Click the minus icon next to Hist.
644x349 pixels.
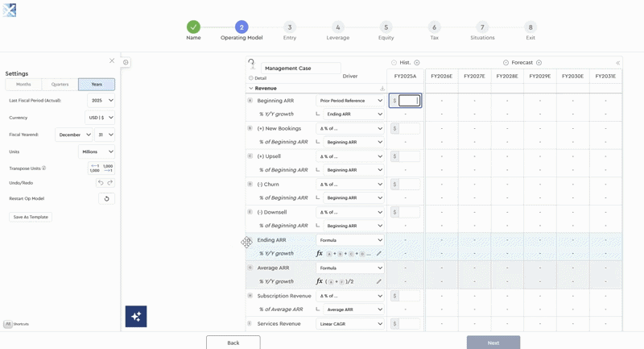tap(394, 63)
